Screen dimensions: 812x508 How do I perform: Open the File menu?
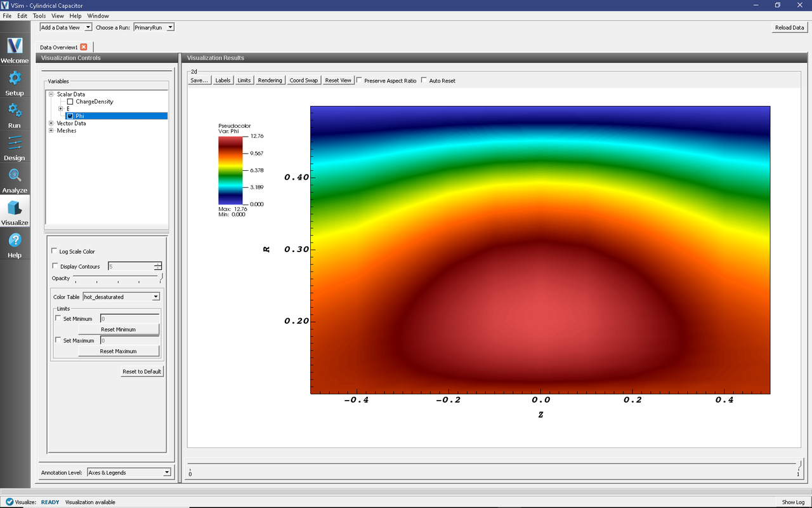[7, 16]
